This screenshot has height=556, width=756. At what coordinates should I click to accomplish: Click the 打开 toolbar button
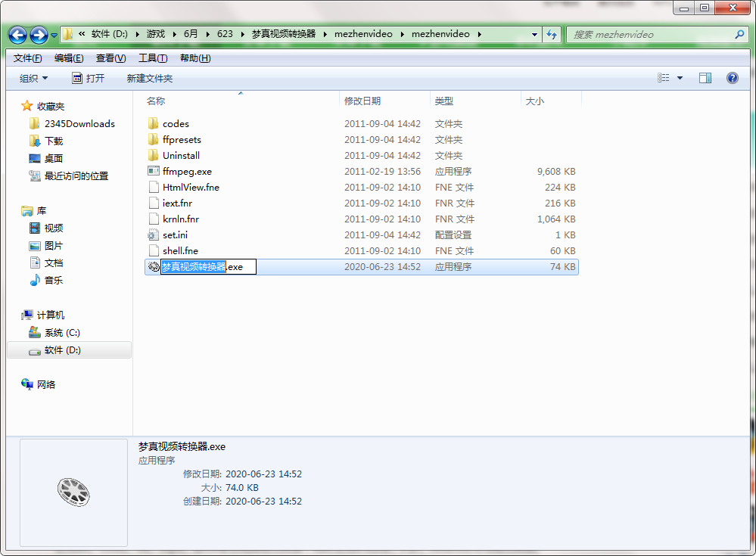tap(89, 78)
